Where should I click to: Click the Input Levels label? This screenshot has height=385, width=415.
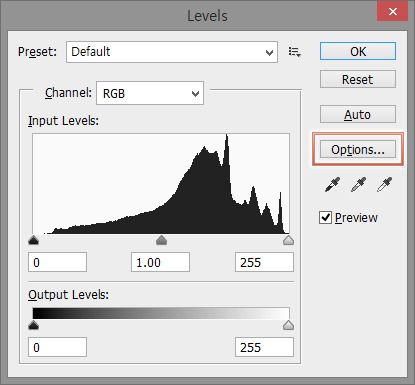(63, 121)
